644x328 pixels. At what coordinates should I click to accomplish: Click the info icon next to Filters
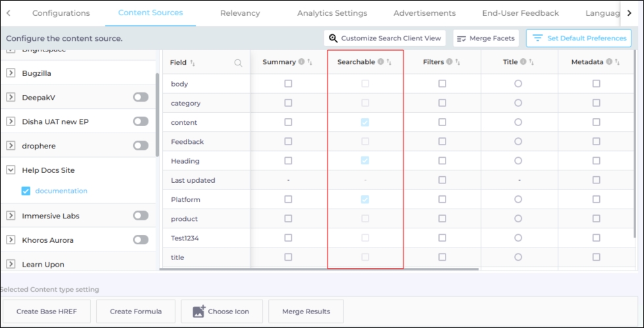coord(450,62)
